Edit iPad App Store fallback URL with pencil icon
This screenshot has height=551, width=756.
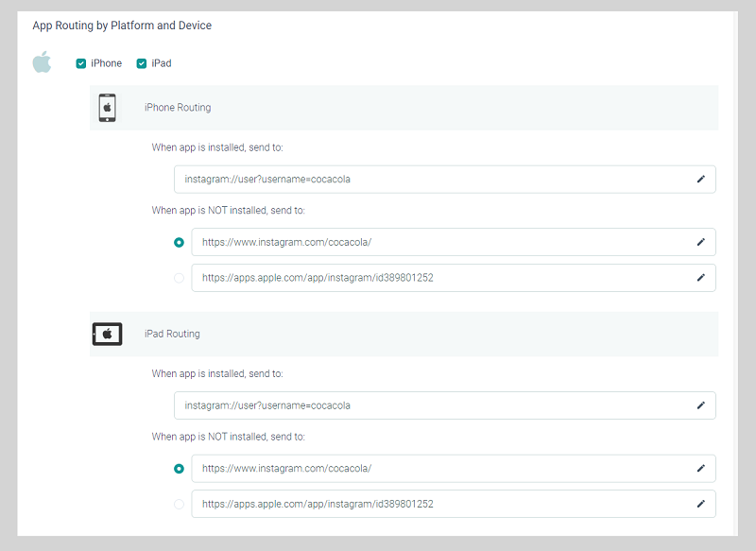click(701, 504)
